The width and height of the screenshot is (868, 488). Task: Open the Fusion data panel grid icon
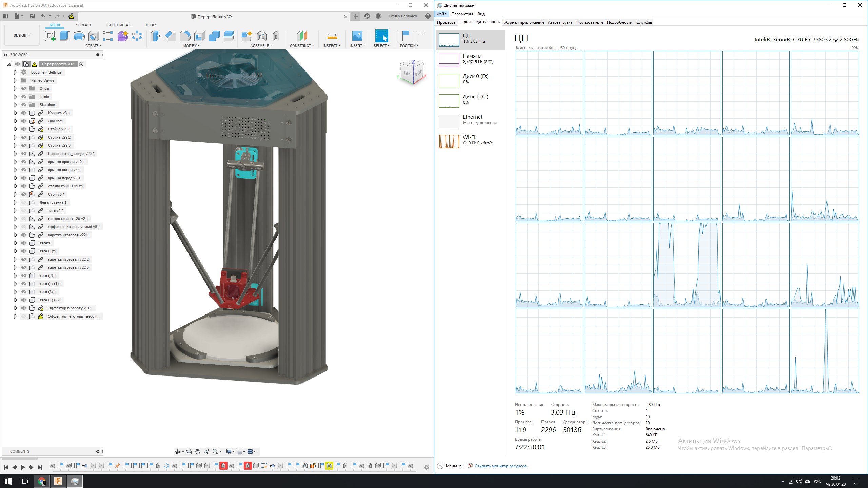(x=6, y=16)
